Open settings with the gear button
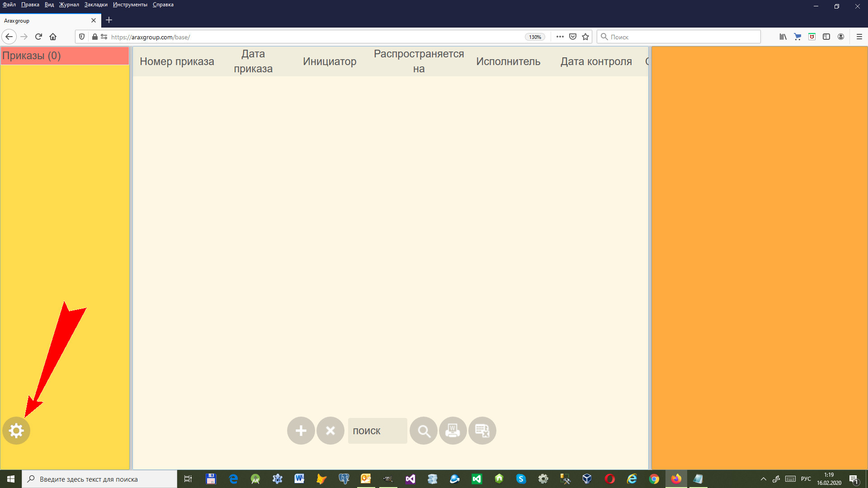 point(16,431)
